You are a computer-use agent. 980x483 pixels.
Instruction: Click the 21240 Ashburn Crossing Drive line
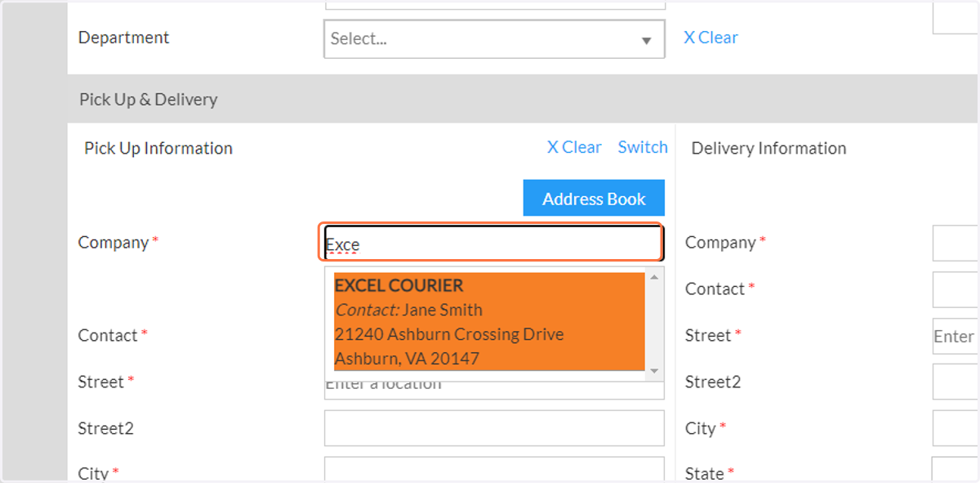pos(449,334)
